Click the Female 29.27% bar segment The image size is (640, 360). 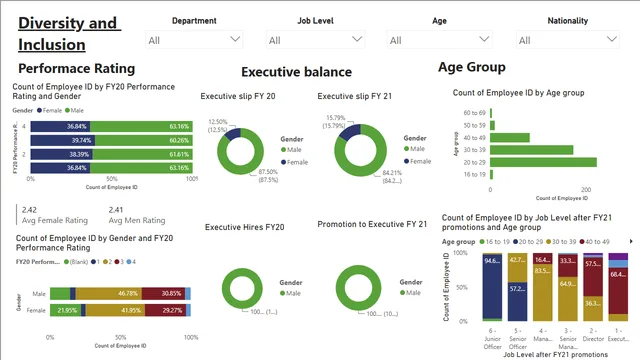(166, 310)
